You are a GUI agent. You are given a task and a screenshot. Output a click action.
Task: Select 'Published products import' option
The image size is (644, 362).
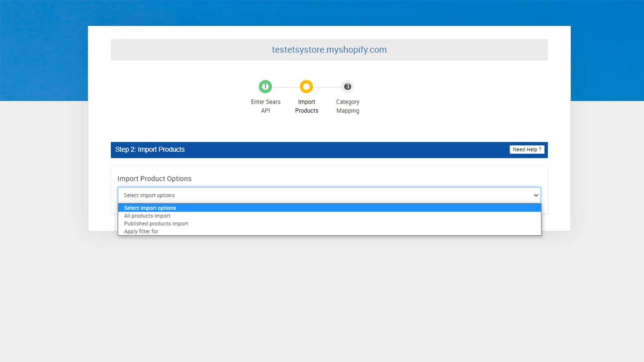click(x=329, y=224)
